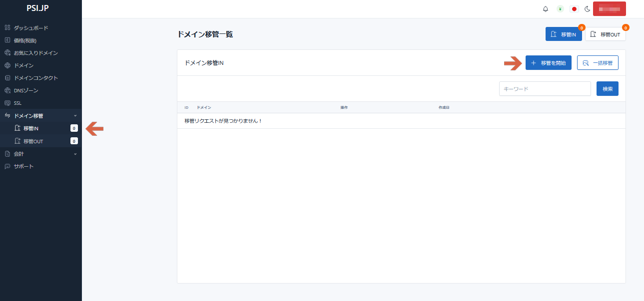This screenshot has width=644, height=301.
Task: Click the yen currency icon in header
Action: [x=560, y=9]
